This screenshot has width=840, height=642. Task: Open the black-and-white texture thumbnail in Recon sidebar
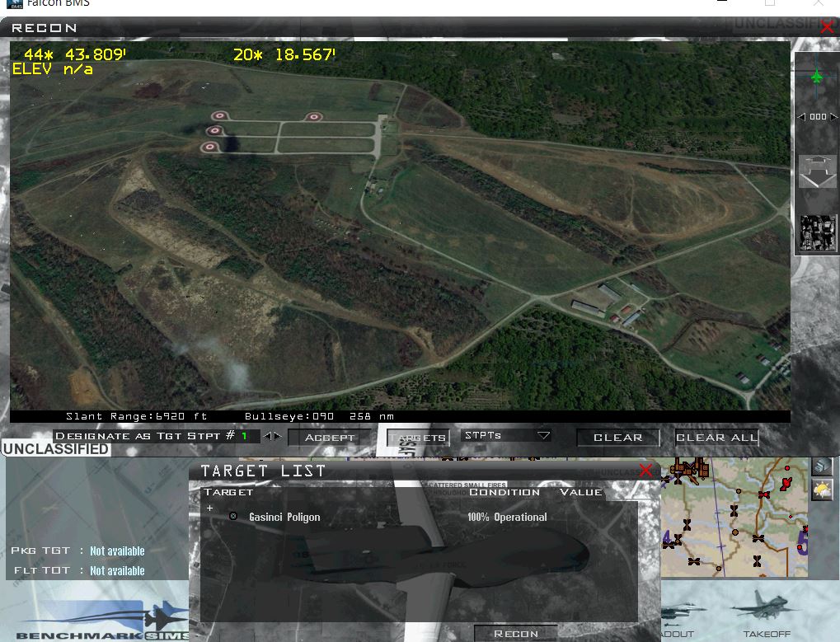tap(818, 233)
